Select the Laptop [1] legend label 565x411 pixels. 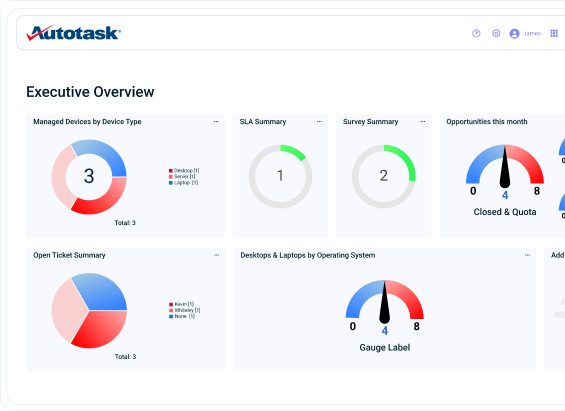tap(186, 183)
